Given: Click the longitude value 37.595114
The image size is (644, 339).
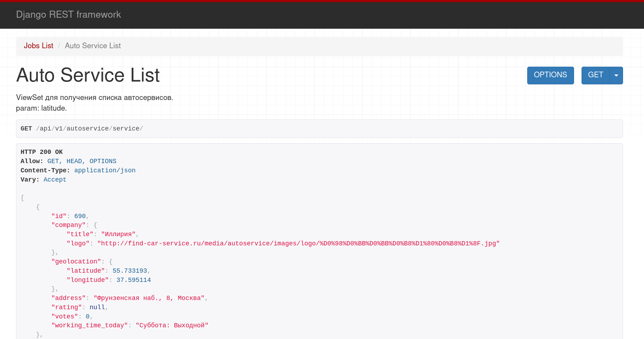Looking at the screenshot, I should (133, 280).
